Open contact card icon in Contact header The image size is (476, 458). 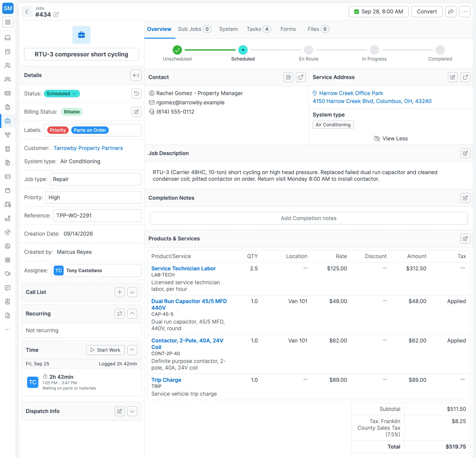pyautogui.click(x=288, y=77)
